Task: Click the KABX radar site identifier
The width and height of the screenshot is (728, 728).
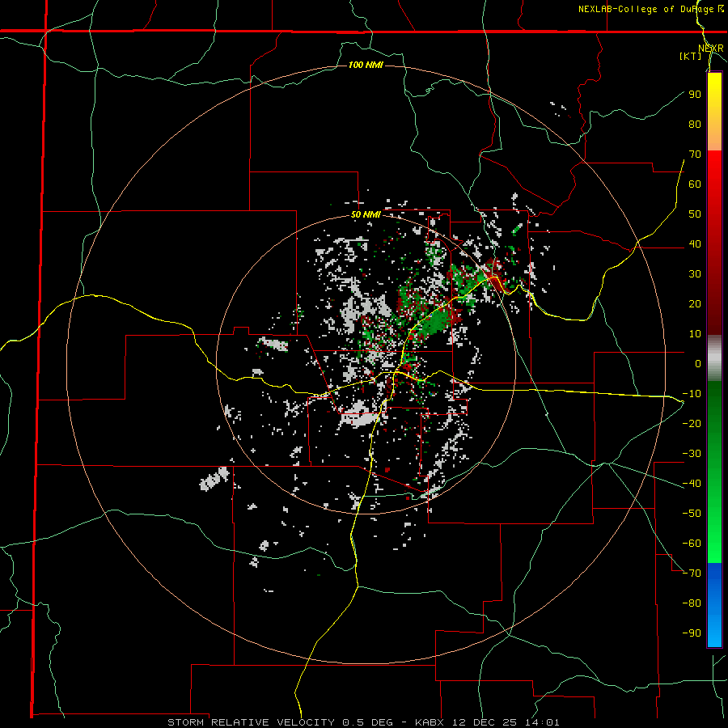Action: coord(430,722)
